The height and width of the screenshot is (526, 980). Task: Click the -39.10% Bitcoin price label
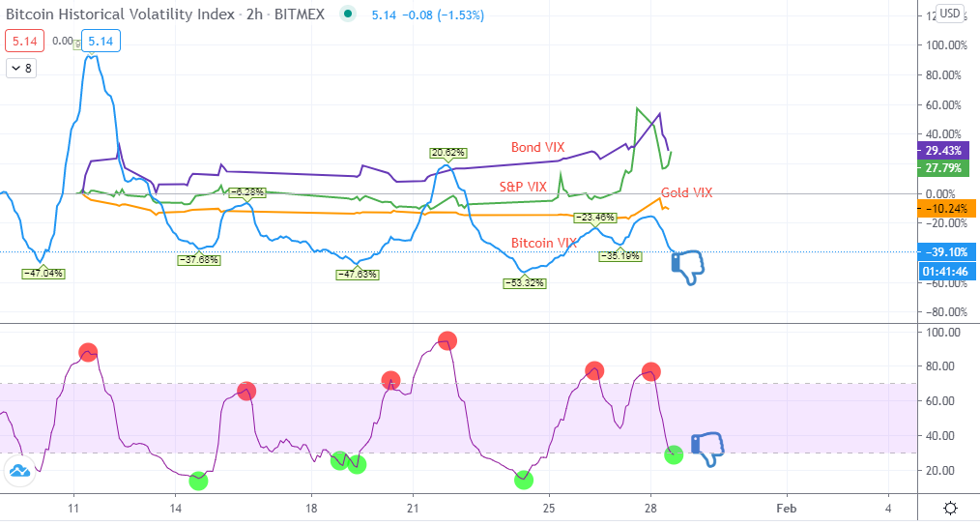(945, 251)
